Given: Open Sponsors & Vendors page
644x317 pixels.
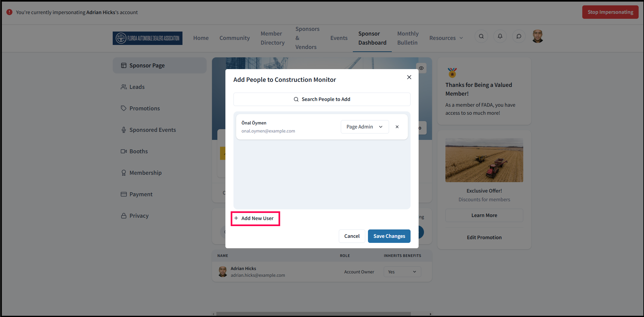Looking at the screenshot, I should [307, 38].
